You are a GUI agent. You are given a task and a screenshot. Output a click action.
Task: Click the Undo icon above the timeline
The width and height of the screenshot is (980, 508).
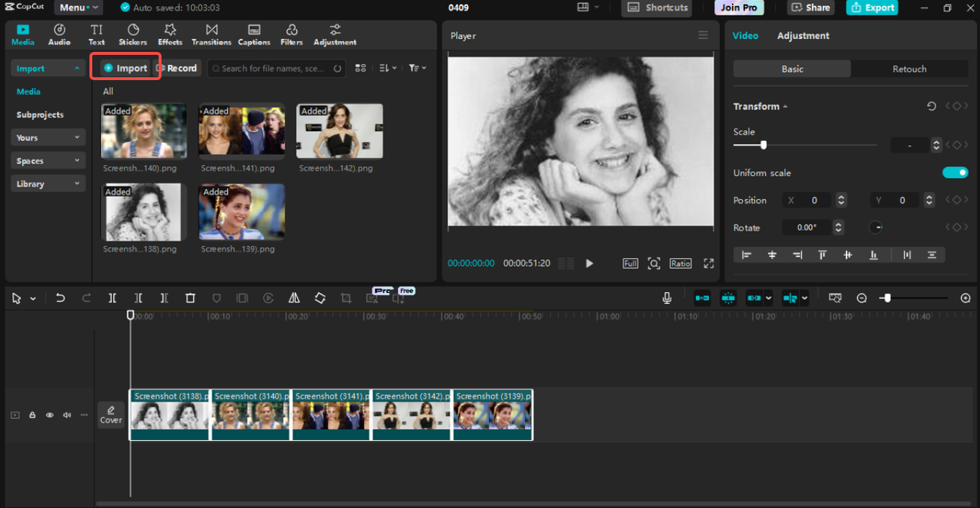point(61,297)
